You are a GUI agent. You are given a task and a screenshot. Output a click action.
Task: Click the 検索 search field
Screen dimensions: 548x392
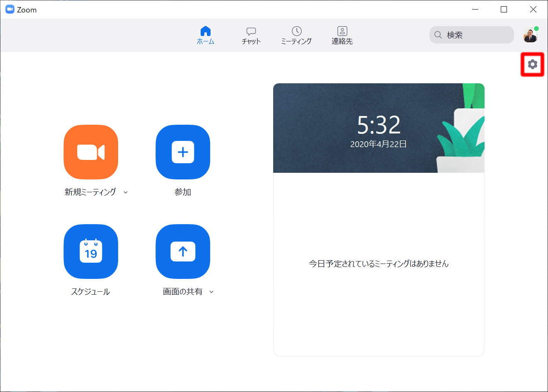click(472, 35)
